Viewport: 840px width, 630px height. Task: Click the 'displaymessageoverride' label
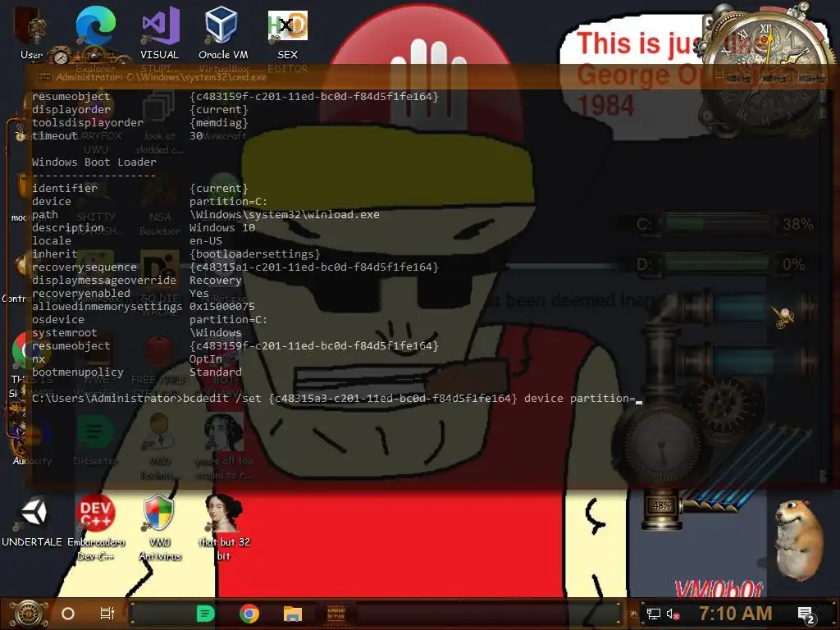[x=104, y=281]
